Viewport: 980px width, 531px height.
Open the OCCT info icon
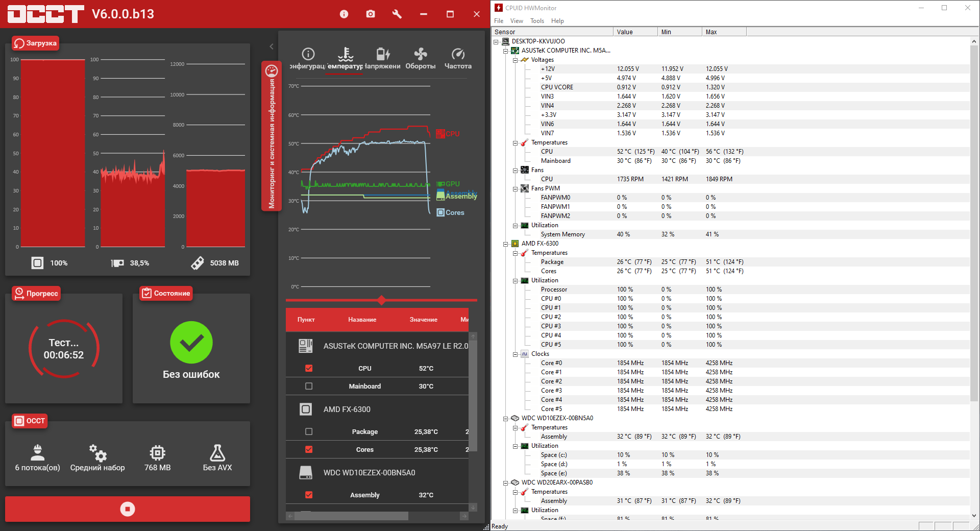point(344,14)
